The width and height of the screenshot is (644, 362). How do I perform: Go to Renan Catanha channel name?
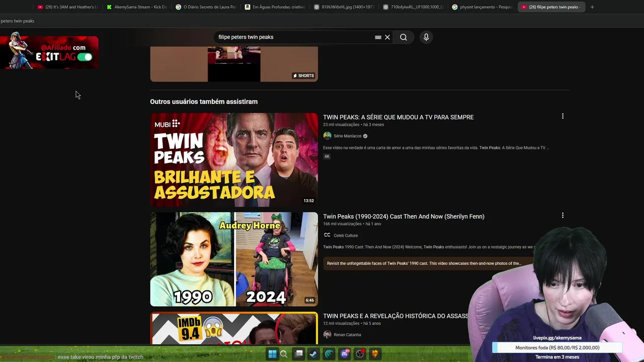347,335
